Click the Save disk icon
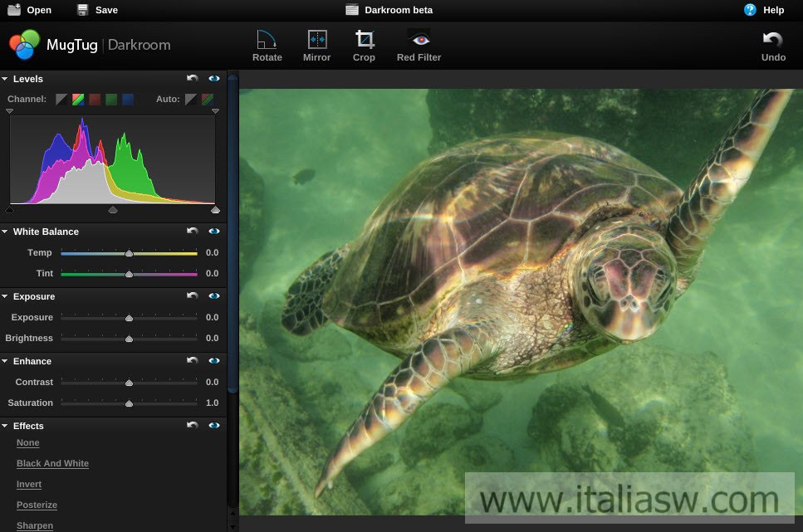Image resolution: width=803 pixels, height=532 pixels. (x=82, y=10)
